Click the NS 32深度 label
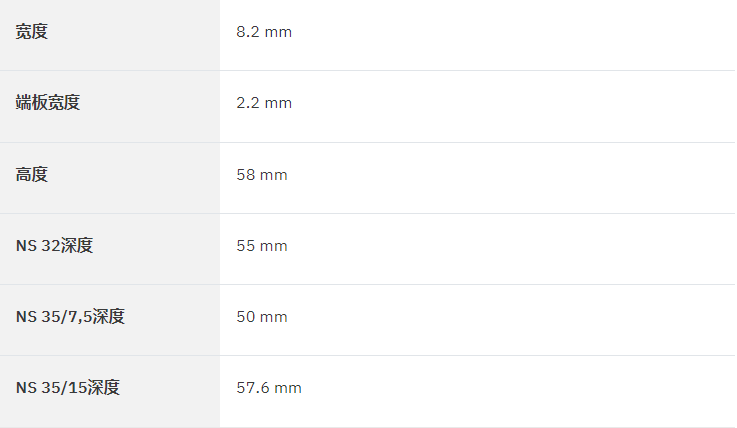Image resolution: width=737 pixels, height=428 pixels. point(55,245)
